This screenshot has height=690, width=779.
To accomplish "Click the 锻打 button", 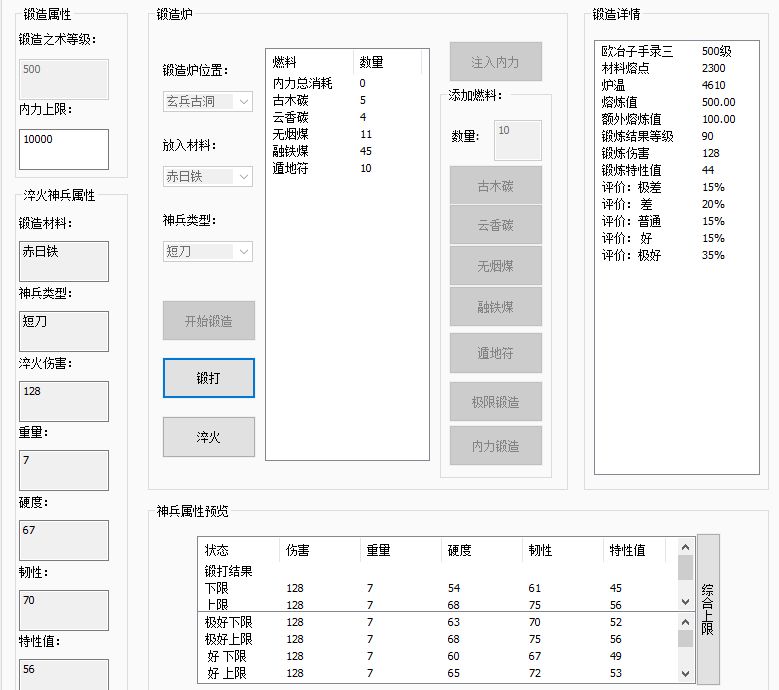I will [209, 378].
